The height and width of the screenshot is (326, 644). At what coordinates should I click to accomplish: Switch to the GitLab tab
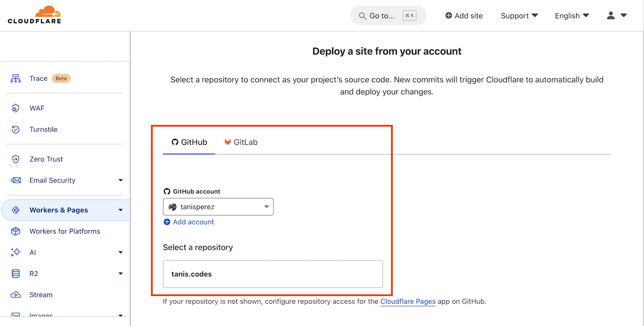[240, 142]
